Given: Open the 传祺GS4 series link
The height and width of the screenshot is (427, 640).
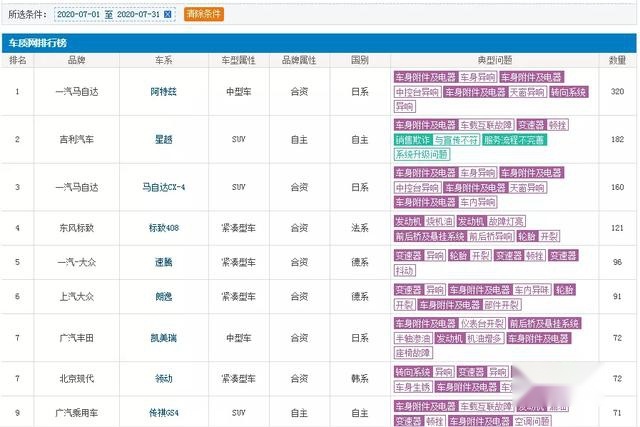Looking at the screenshot, I should pos(164,413).
